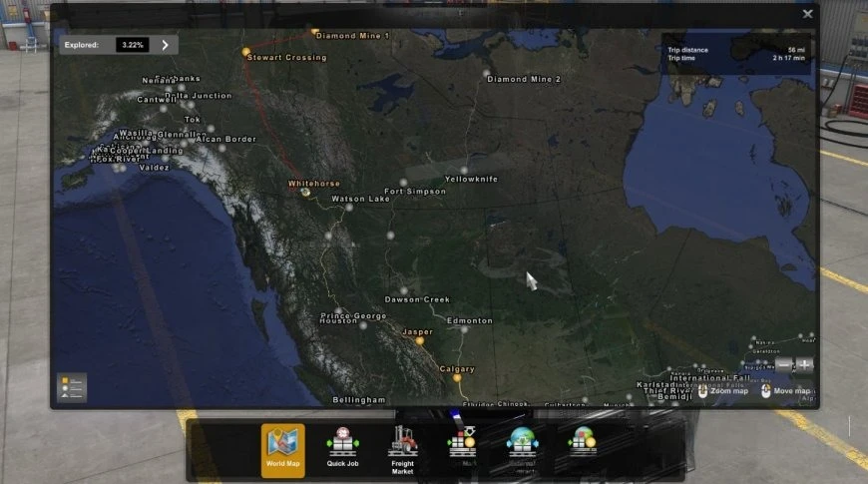This screenshot has height=484, width=868.
Task: Close the world map window
Action: (x=808, y=14)
